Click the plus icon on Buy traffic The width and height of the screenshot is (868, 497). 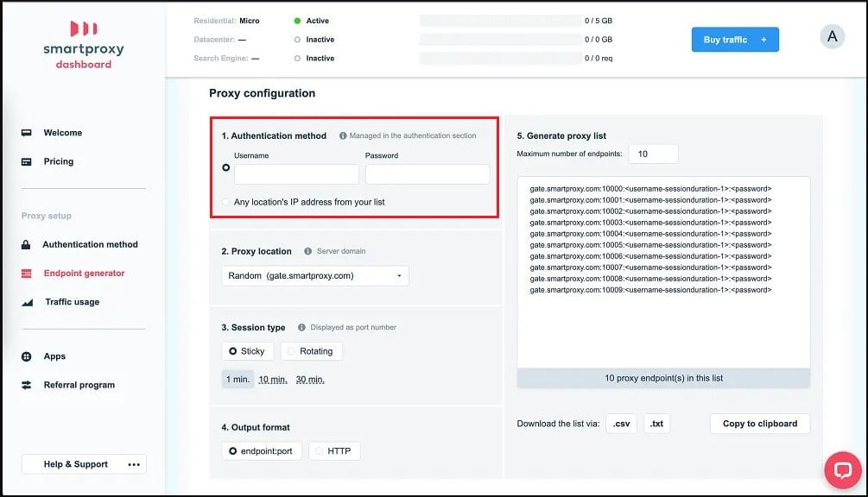[x=763, y=40]
